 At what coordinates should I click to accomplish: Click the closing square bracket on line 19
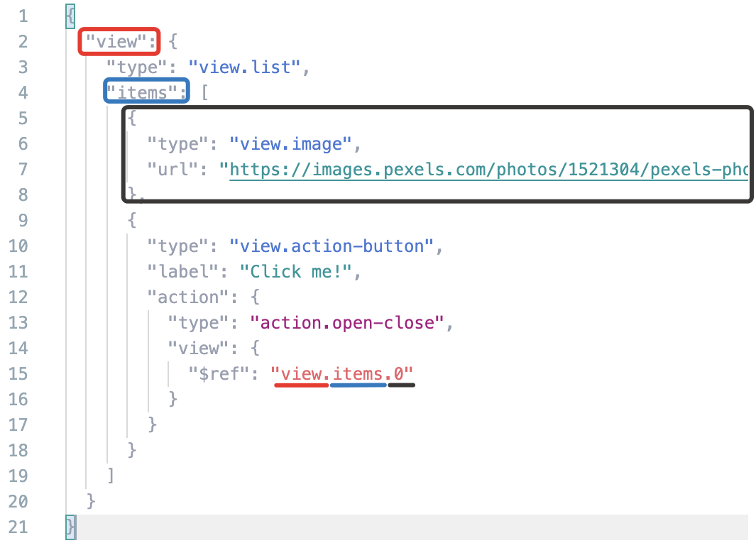pyautogui.click(x=110, y=476)
